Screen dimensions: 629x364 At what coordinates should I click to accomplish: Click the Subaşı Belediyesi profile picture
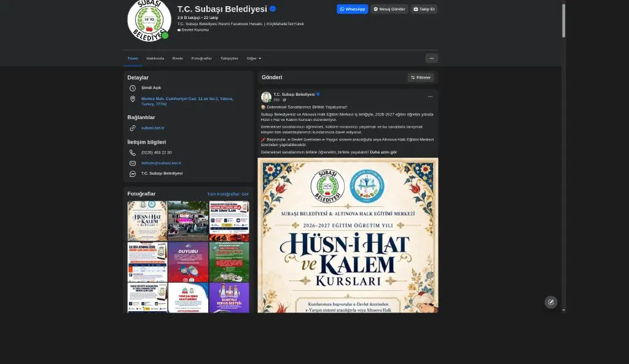pos(149,20)
